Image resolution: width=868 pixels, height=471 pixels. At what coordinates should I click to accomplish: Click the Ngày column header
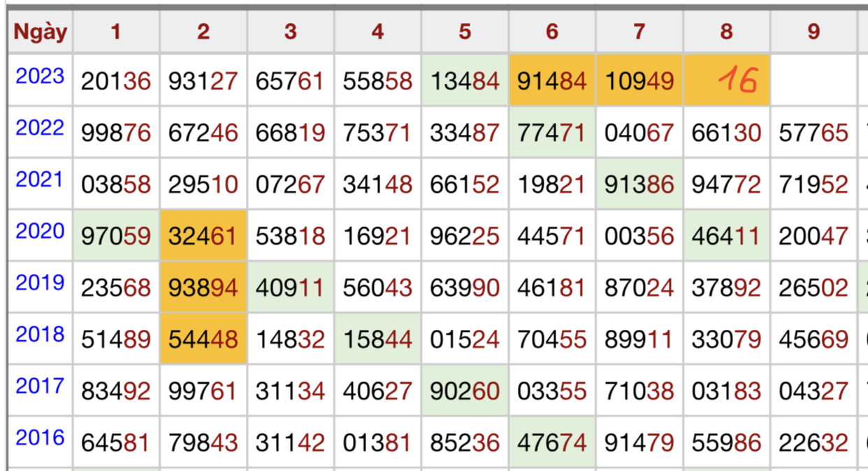pyautogui.click(x=41, y=32)
